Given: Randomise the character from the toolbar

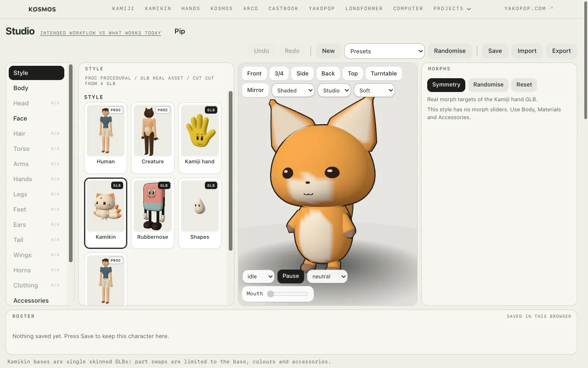Looking at the screenshot, I should (450, 51).
